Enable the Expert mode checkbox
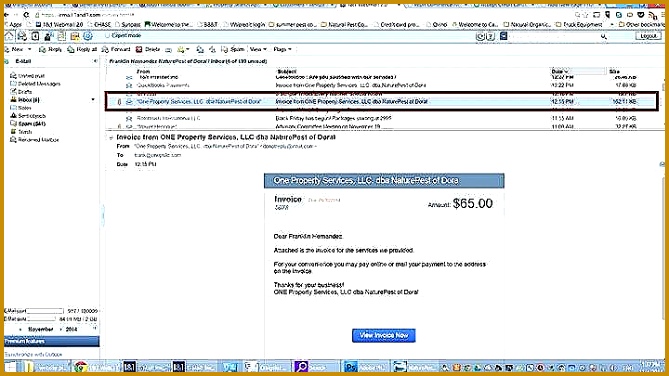The height and width of the screenshot is (376, 669). (x=107, y=36)
